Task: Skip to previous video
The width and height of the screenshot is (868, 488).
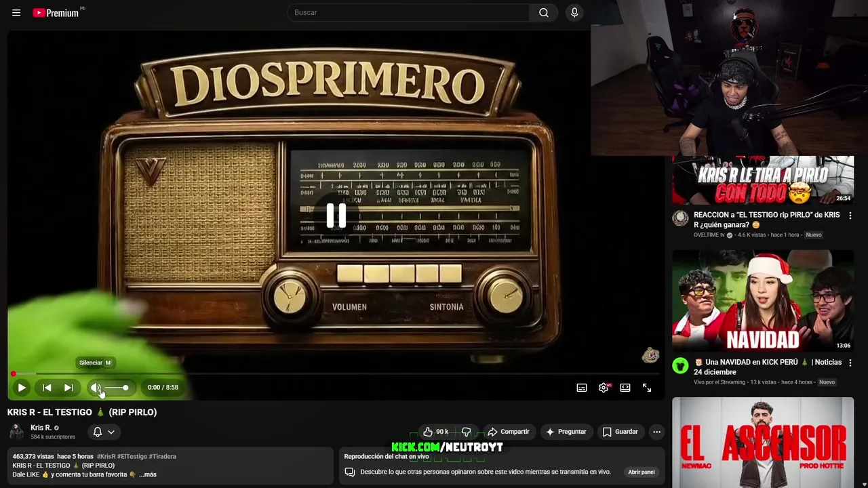Action: click(x=47, y=388)
